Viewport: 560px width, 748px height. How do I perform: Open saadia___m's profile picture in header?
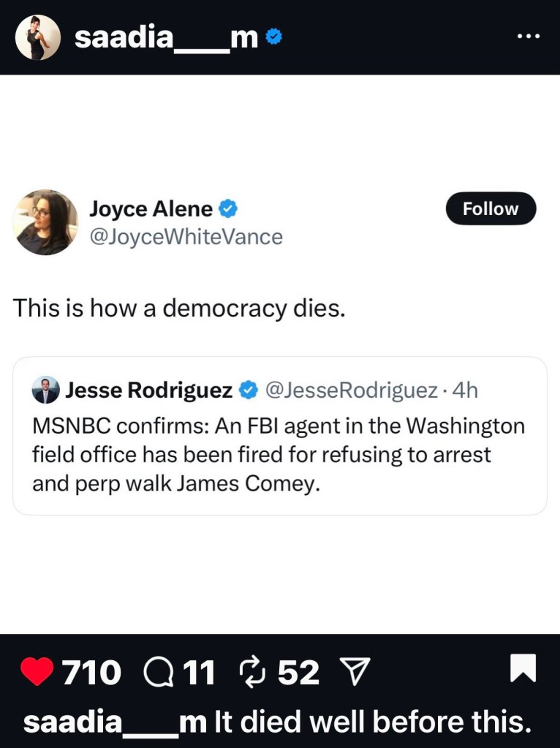[38, 37]
